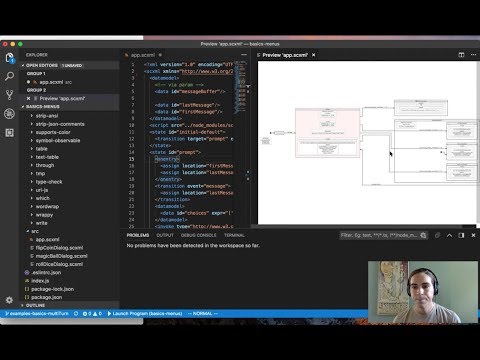Screen dimensions: 480x360
Task: Open app.scxml in the src folder
Action: click(47, 239)
